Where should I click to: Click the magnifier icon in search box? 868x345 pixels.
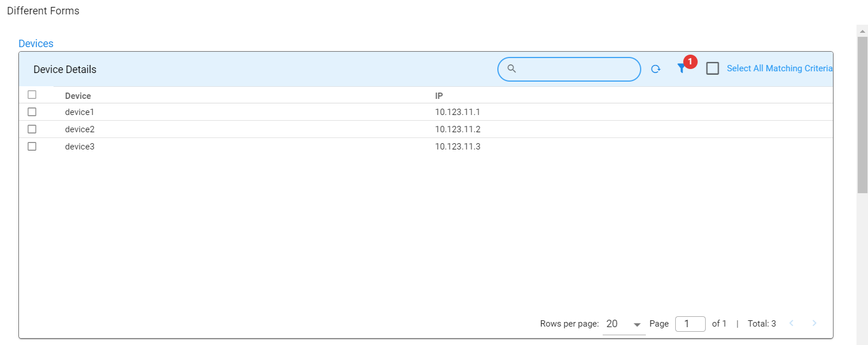[511, 69]
